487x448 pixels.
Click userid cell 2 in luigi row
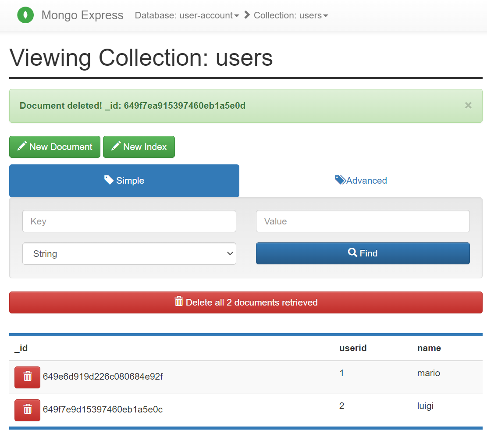click(x=341, y=406)
